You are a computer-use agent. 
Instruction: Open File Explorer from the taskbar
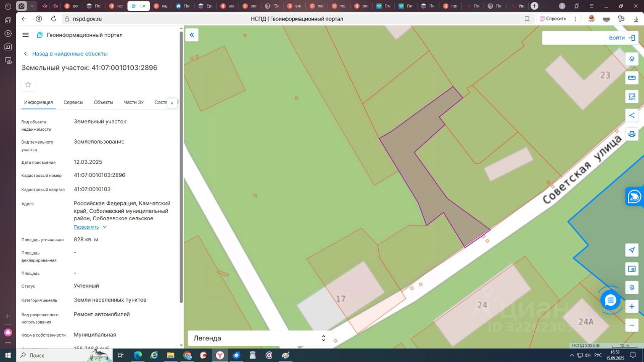171,355
